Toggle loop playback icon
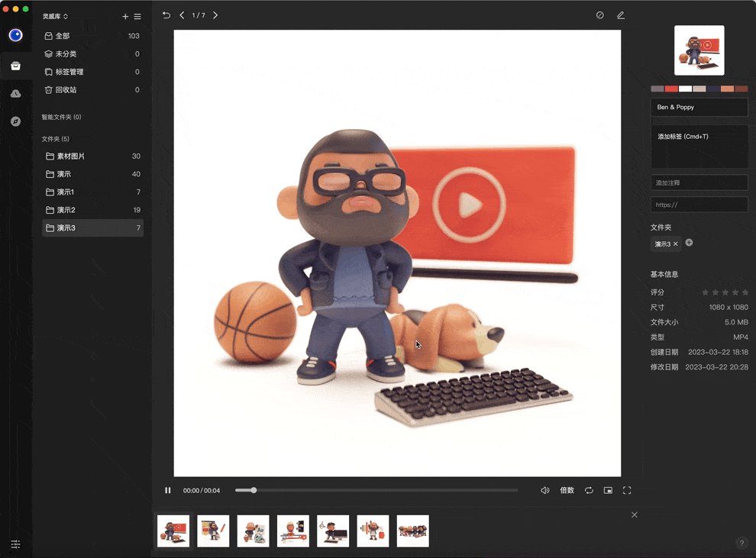The height and width of the screenshot is (558, 756). click(x=590, y=491)
